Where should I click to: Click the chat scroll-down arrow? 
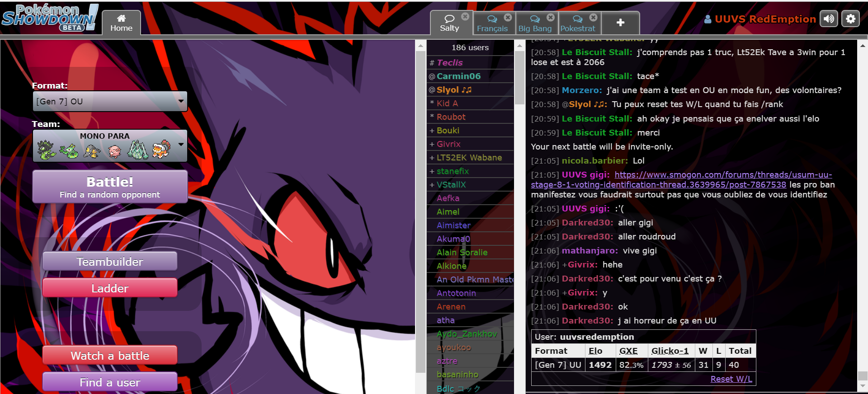(x=863, y=386)
